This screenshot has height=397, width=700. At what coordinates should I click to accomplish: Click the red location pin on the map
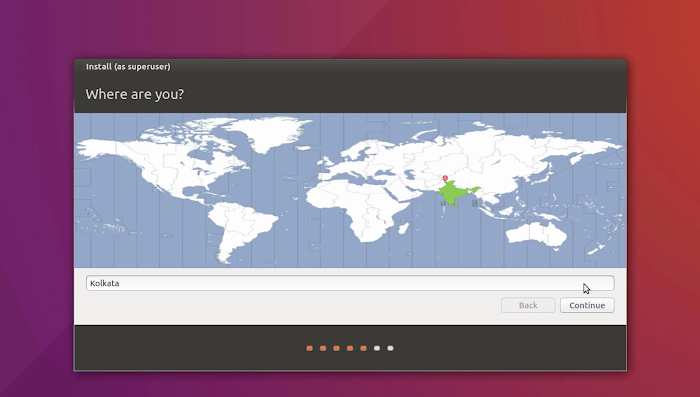[x=445, y=178]
